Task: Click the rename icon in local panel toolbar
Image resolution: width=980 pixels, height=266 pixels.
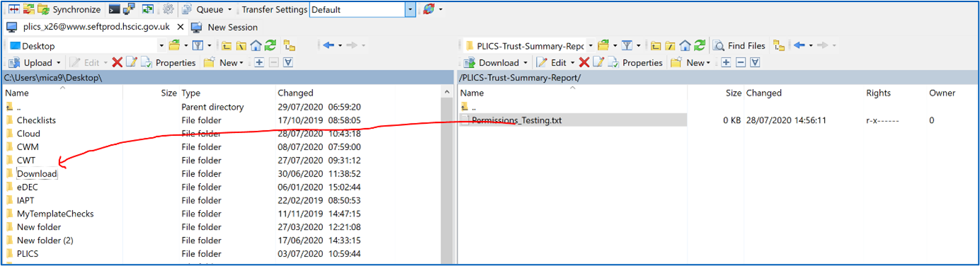Action: pyautogui.click(x=131, y=63)
